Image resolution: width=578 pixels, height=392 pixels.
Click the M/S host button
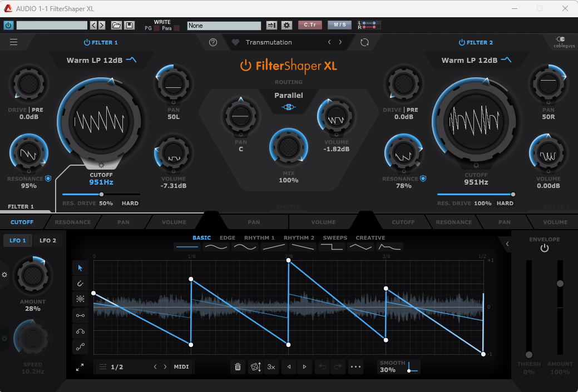click(x=339, y=24)
